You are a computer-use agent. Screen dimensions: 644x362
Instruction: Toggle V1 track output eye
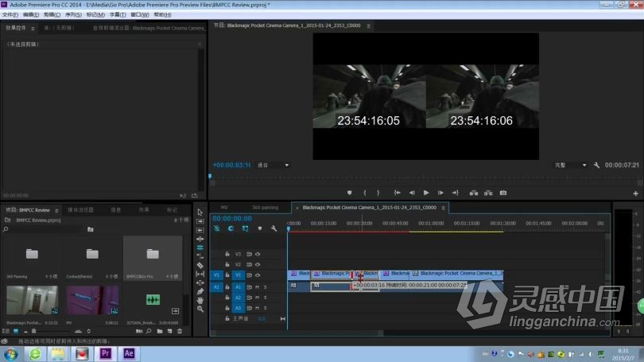(x=258, y=275)
